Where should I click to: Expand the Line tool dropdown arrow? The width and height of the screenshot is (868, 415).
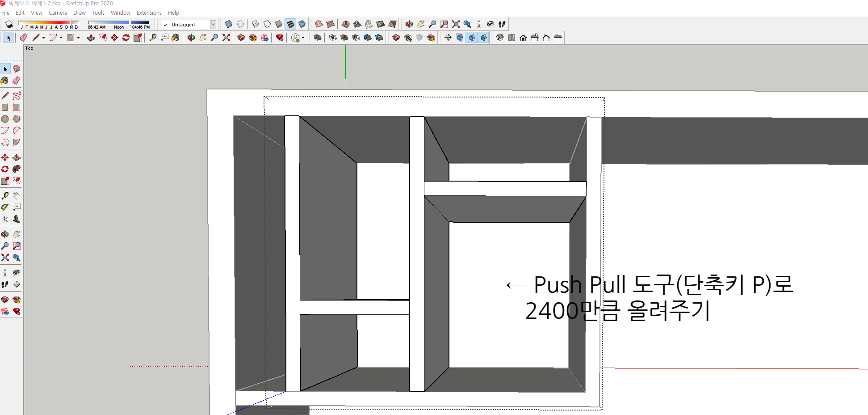click(43, 38)
